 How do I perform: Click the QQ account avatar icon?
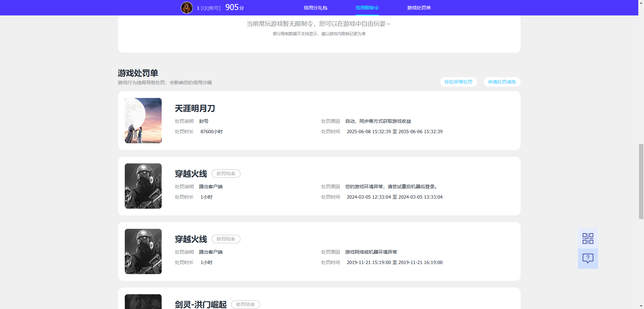(186, 7)
